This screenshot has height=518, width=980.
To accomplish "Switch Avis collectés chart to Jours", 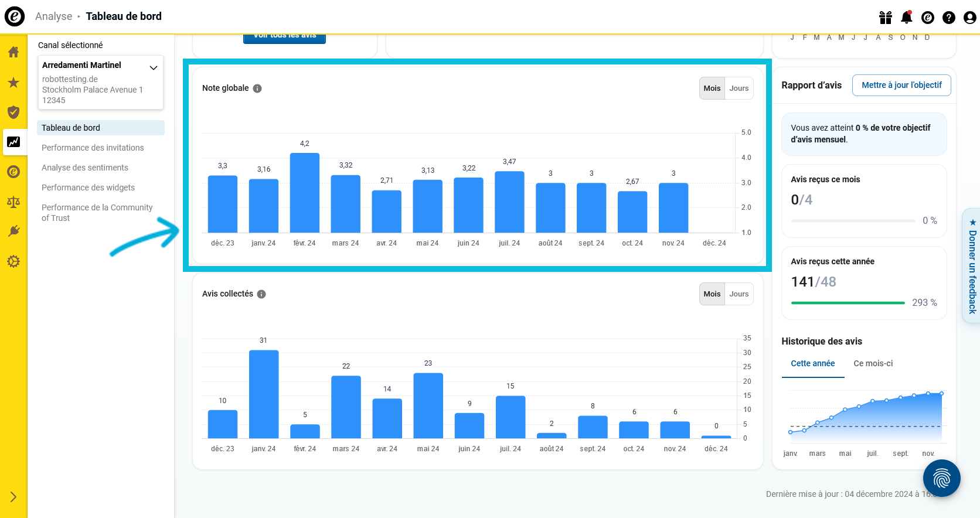I will [739, 294].
